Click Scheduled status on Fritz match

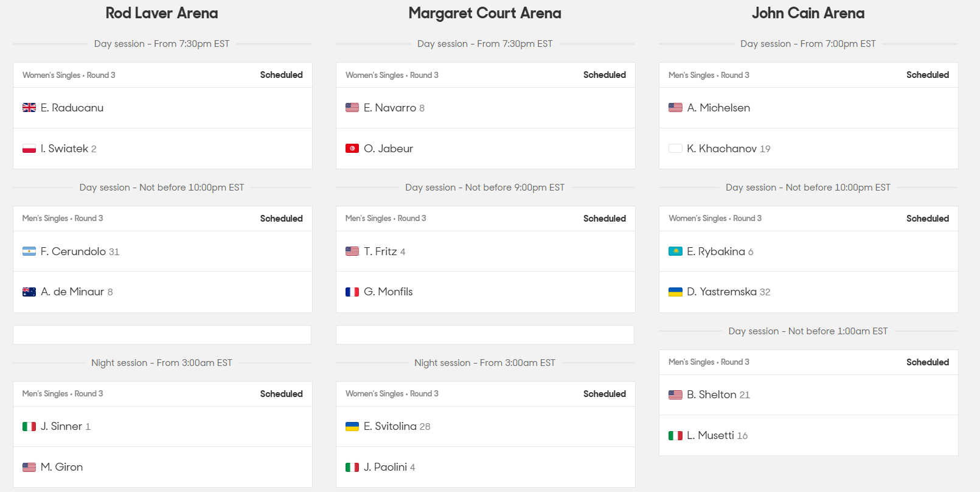coord(604,219)
